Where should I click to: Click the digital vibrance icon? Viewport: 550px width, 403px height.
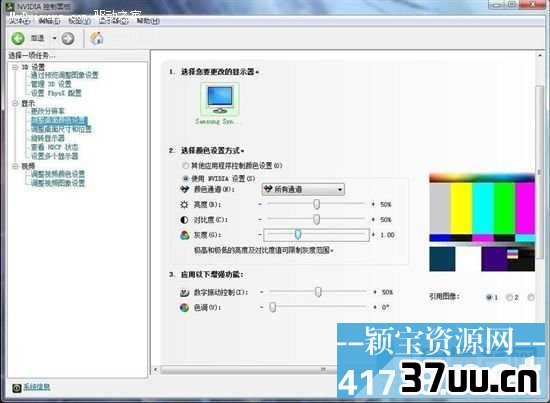coord(185,292)
